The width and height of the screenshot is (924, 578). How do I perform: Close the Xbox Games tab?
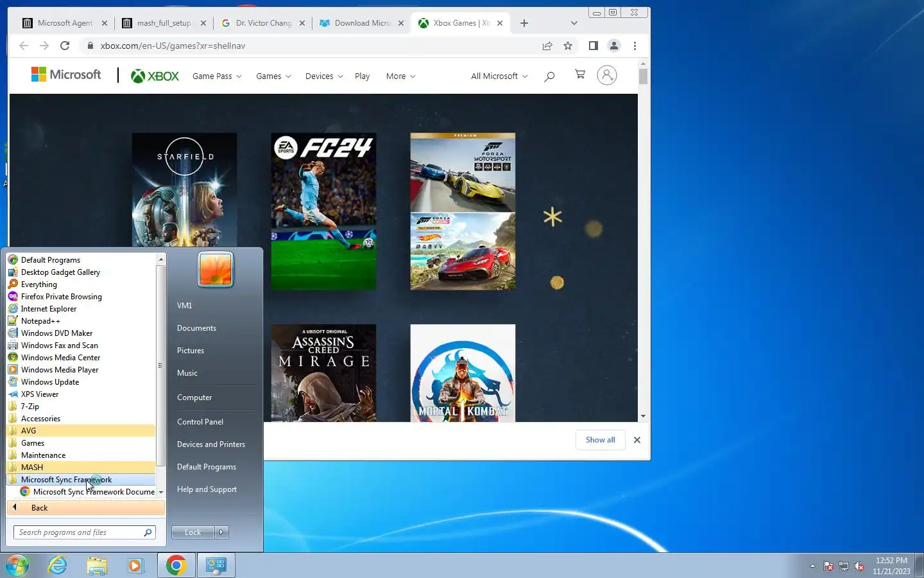[x=500, y=23]
